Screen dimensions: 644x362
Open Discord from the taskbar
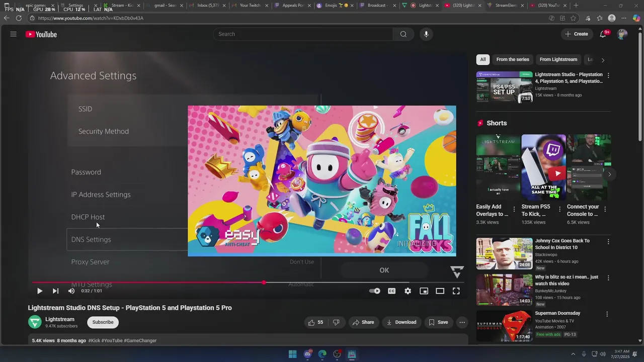point(307,354)
